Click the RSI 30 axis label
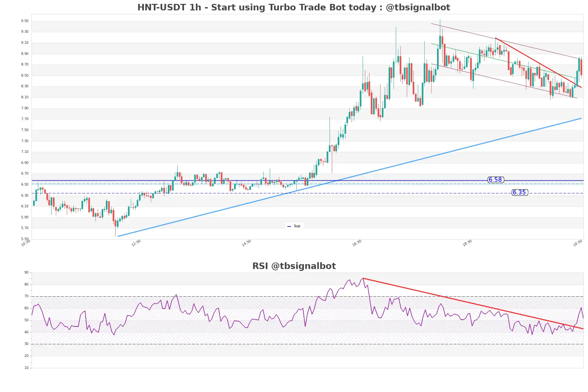The image size is (588, 392). click(x=26, y=344)
